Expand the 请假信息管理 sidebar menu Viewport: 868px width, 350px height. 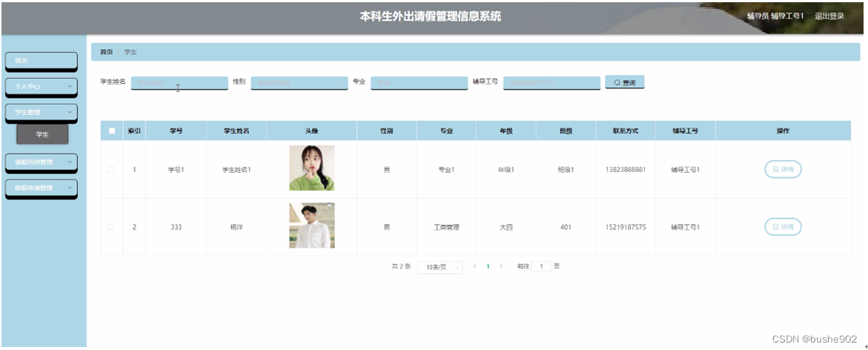click(x=42, y=162)
